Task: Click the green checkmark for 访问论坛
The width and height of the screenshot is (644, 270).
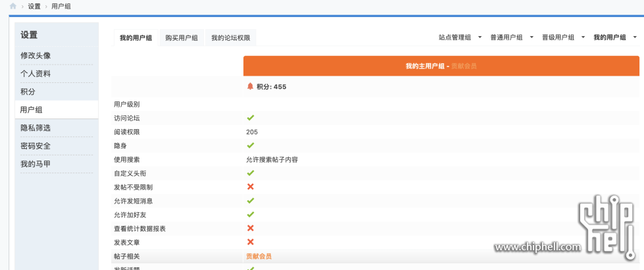Action: tap(251, 117)
